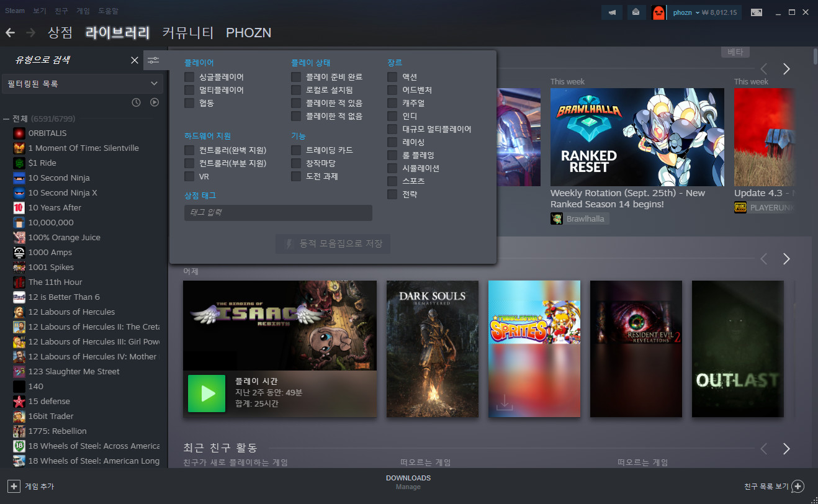Previous arrow in friend activity row

pyautogui.click(x=764, y=449)
